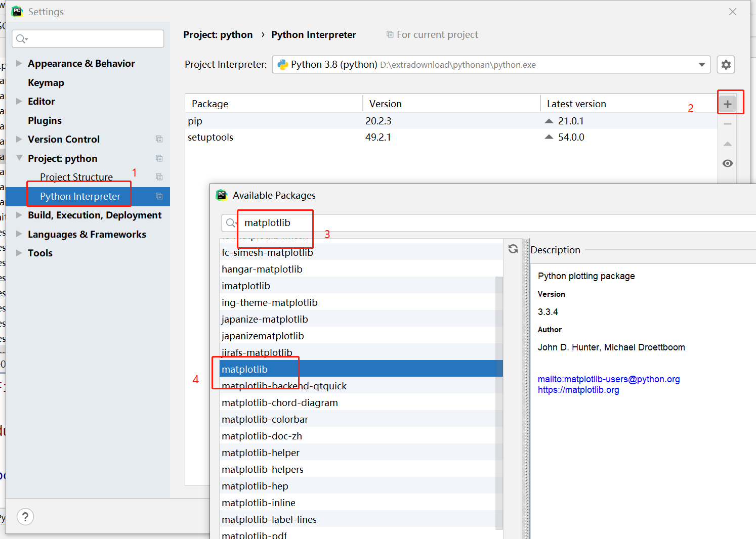Click project-level icon beside Project Structure

click(x=159, y=177)
